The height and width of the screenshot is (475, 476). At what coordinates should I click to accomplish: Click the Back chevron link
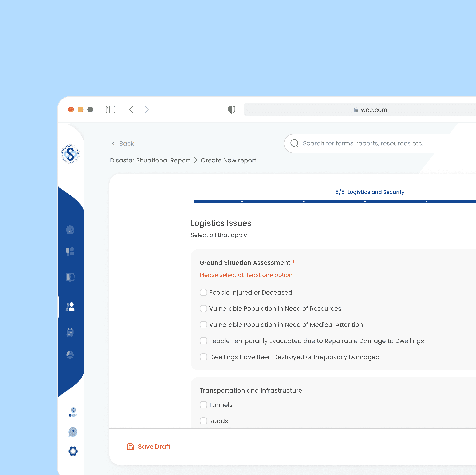pos(123,143)
